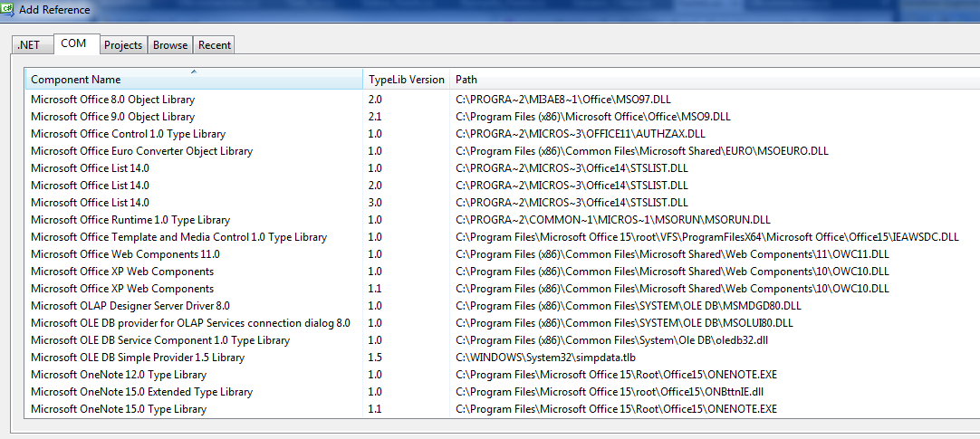Click the AUTHZAX.DLL path cell

point(581,134)
